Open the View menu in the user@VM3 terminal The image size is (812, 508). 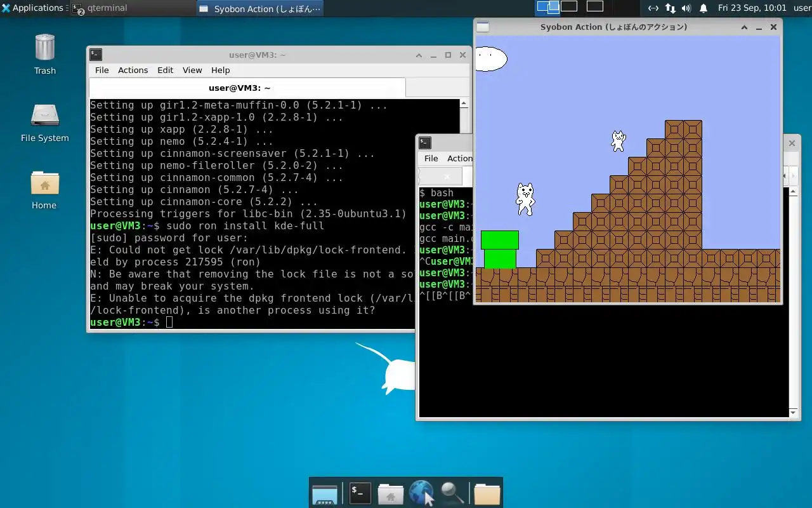(x=192, y=70)
